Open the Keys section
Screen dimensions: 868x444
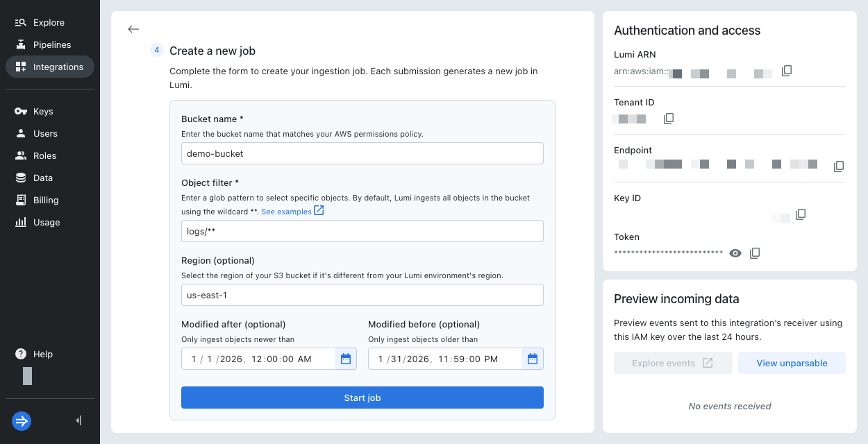(43, 111)
